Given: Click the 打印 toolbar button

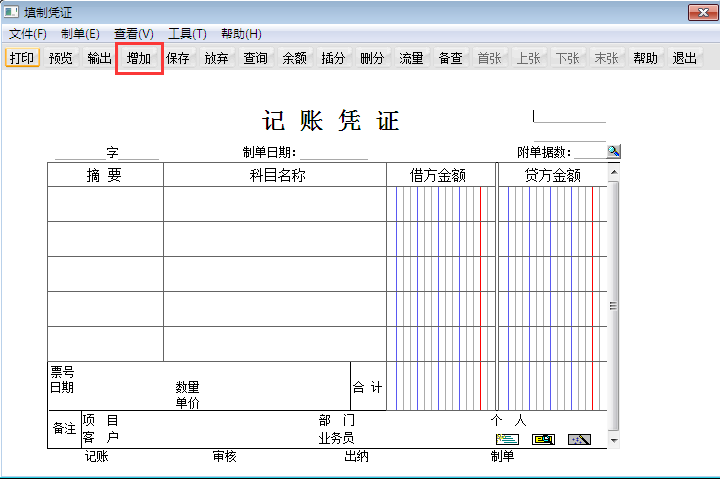Looking at the screenshot, I should 22,58.
